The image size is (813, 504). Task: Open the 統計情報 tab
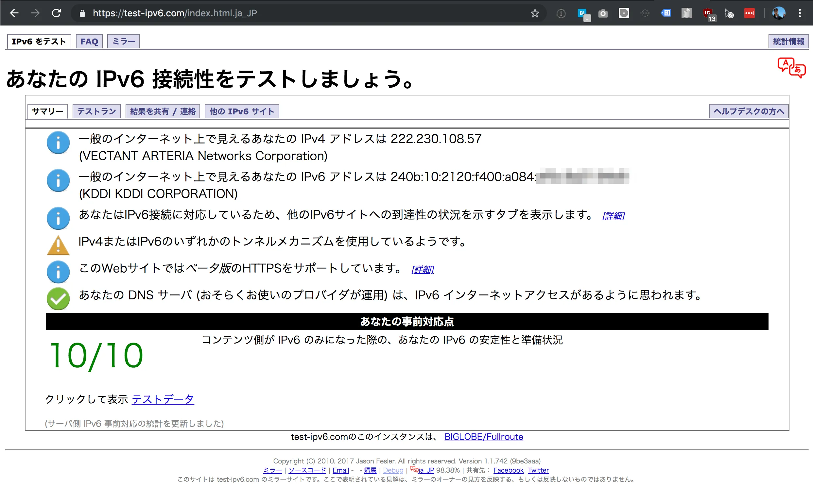pyautogui.click(x=788, y=42)
